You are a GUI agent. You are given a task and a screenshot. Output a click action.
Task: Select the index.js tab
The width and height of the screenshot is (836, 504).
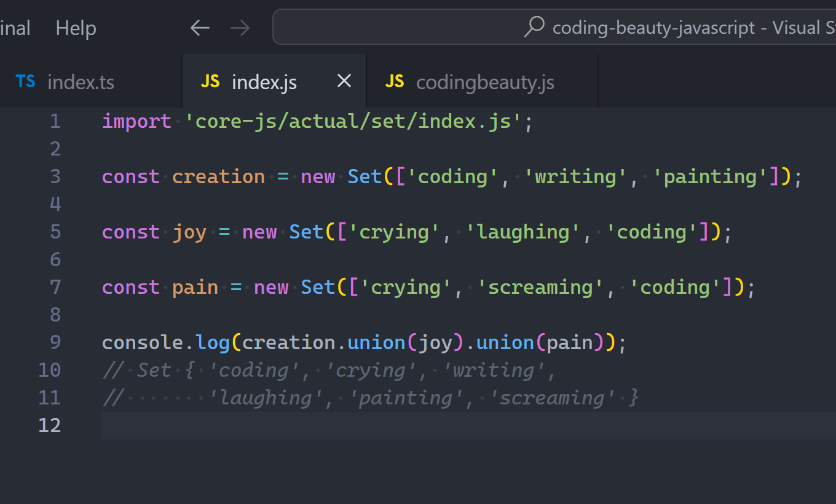275,81
